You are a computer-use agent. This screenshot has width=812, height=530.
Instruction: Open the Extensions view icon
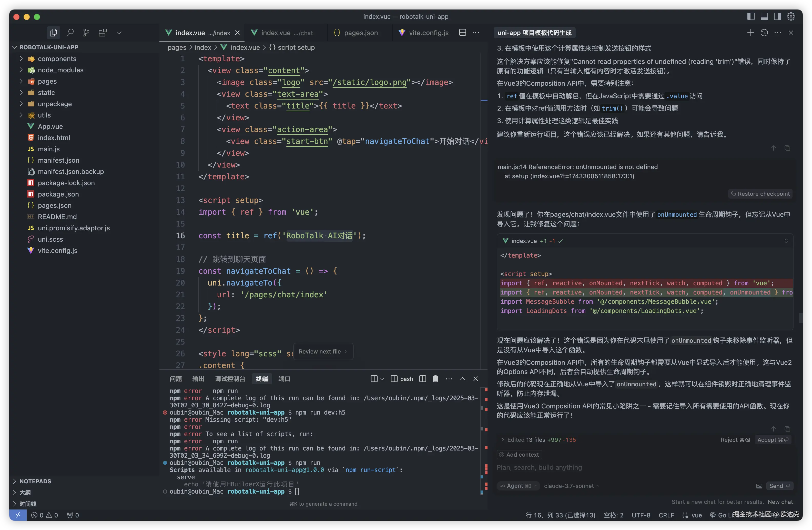click(103, 32)
